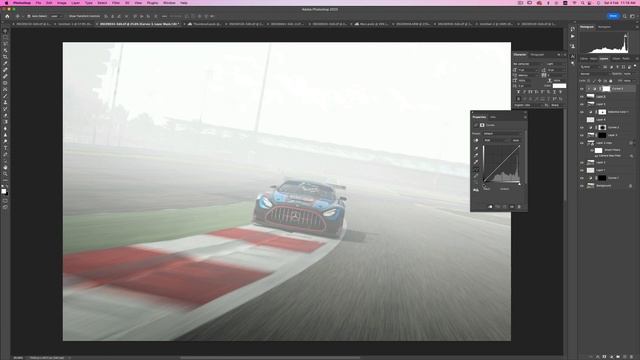Switch to the Info tab in Properties
The width and height of the screenshot is (640, 360).
click(x=493, y=117)
